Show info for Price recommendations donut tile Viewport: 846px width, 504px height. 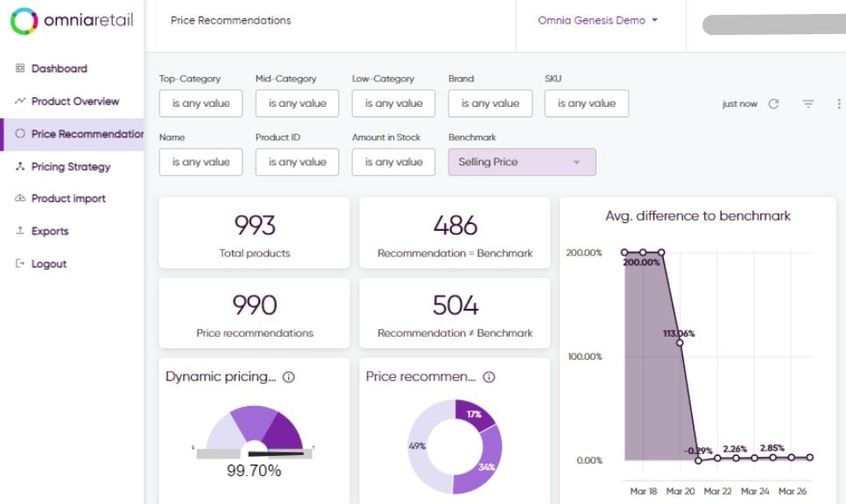click(489, 377)
